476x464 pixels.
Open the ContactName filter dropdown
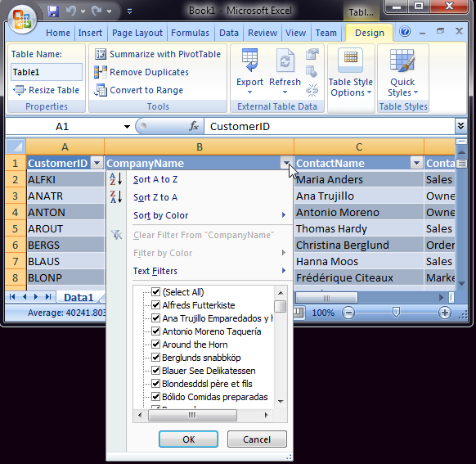[x=416, y=163]
